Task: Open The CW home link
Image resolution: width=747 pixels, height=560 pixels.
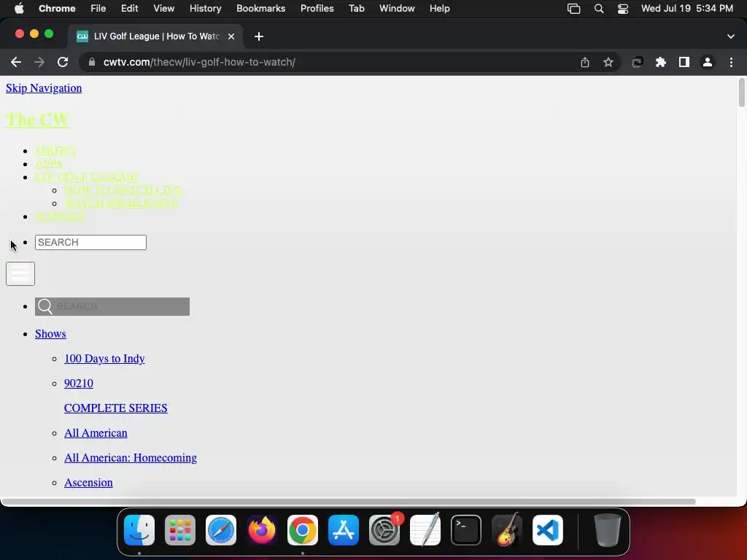Action: 38,120
